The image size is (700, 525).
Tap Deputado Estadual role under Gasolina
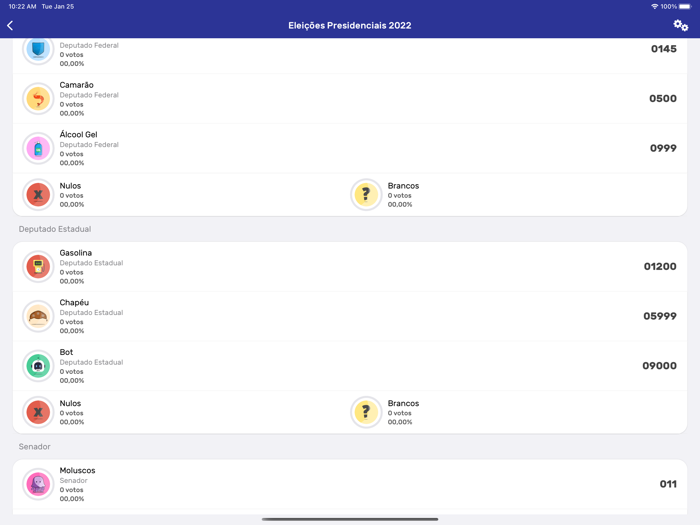91,263
